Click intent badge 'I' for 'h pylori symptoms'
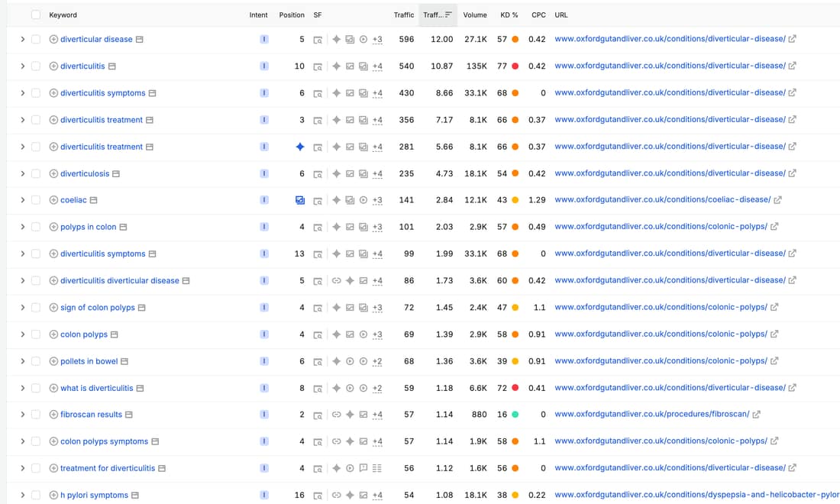This screenshot has height=504, width=840. point(264,495)
